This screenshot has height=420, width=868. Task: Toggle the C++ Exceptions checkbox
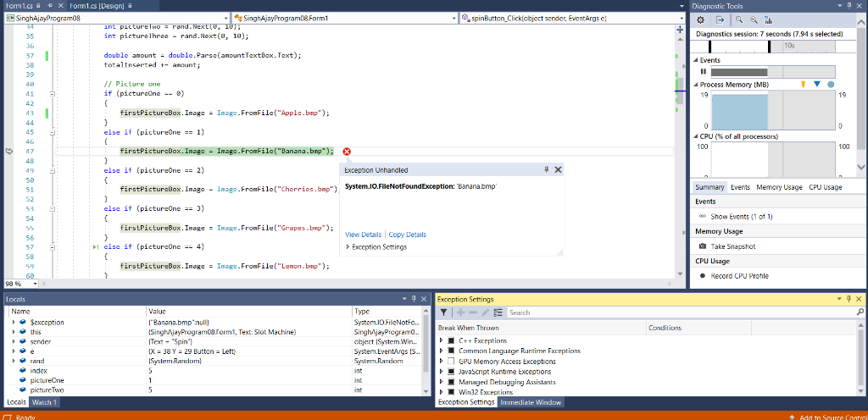(x=451, y=341)
